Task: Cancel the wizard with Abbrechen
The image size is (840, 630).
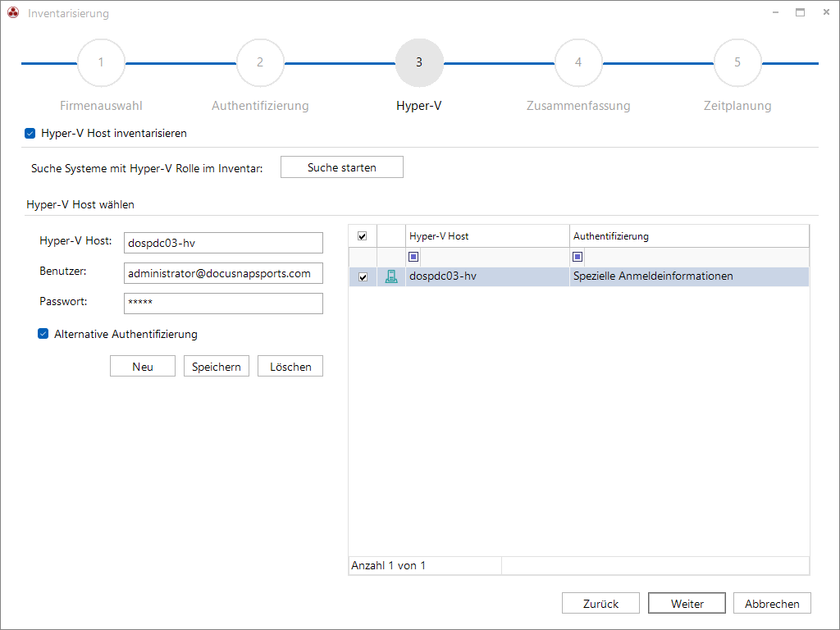Action: coord(772,603)
